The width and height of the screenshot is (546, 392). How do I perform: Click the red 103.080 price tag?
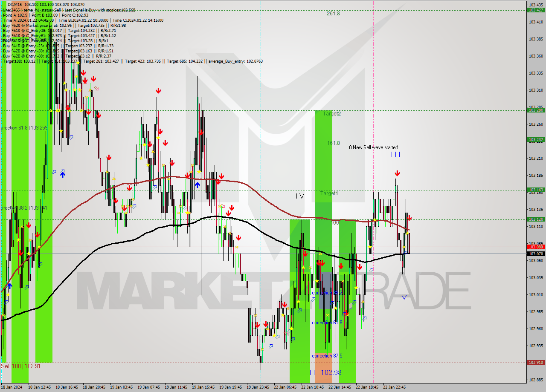pyautogui.click(x=536, y=247)
